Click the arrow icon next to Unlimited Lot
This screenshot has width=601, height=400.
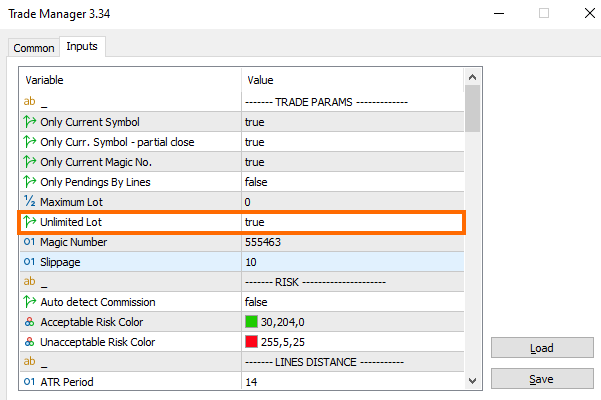click(30, 222)
